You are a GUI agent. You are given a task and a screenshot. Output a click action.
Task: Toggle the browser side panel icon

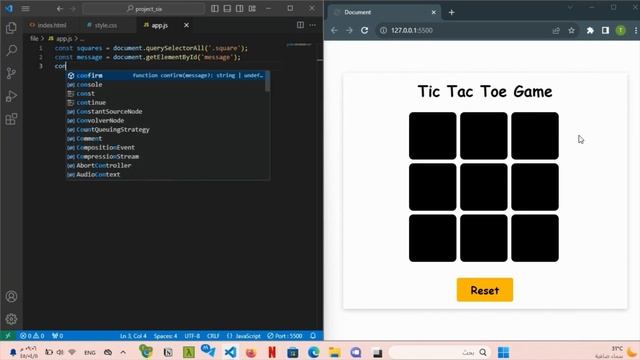[x=605, y=30]
